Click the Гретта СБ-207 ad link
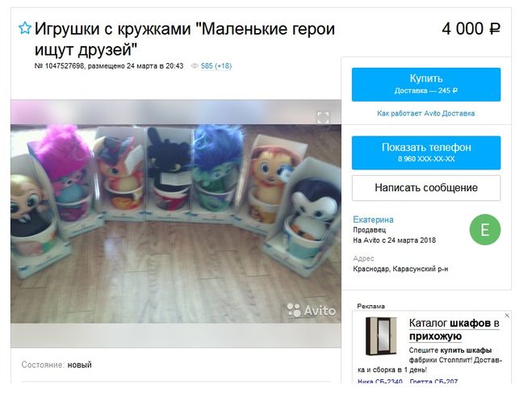 [434, 382]
